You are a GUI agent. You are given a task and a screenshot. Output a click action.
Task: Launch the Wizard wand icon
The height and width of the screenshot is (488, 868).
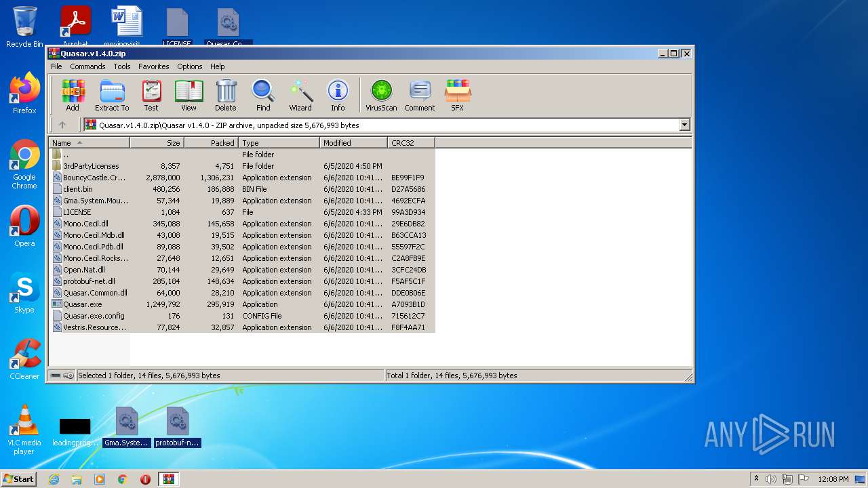(x=300, y=96)
